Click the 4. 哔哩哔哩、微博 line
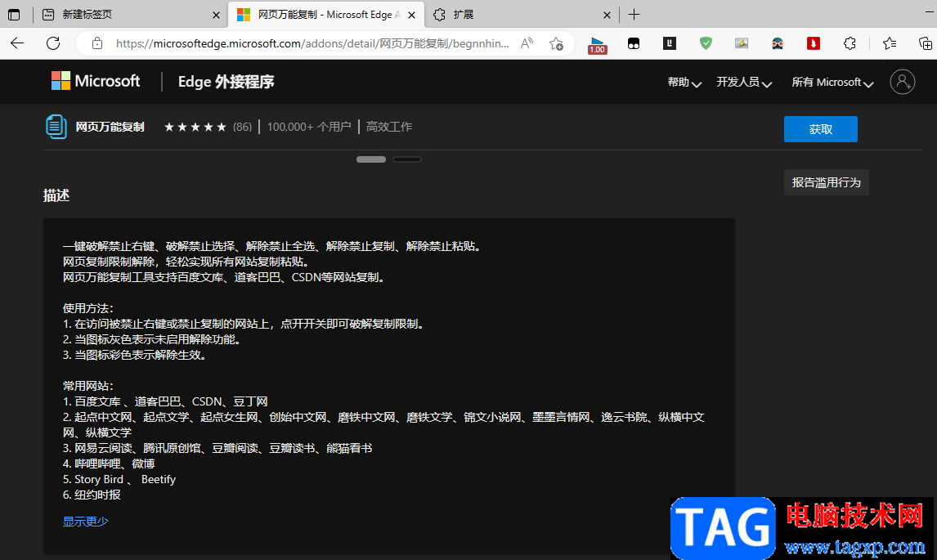This screenshot has height=560, width=937. coord(109,464)
